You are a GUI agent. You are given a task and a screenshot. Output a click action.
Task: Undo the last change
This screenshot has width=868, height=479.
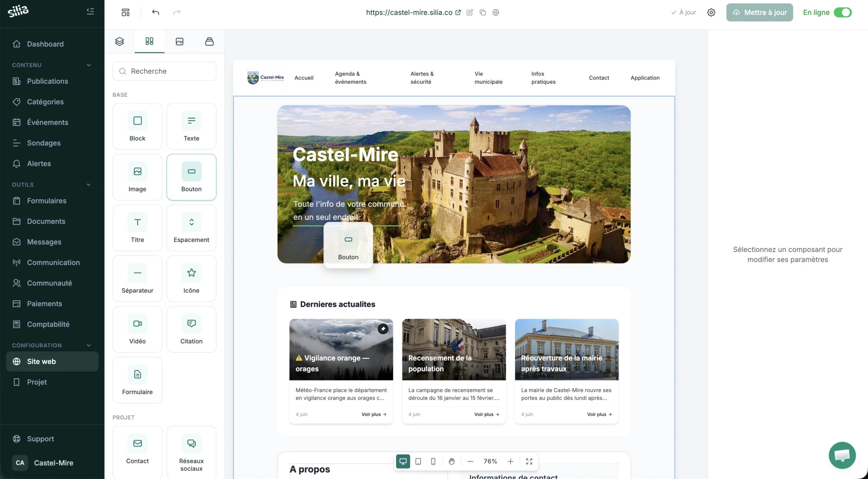155,12
